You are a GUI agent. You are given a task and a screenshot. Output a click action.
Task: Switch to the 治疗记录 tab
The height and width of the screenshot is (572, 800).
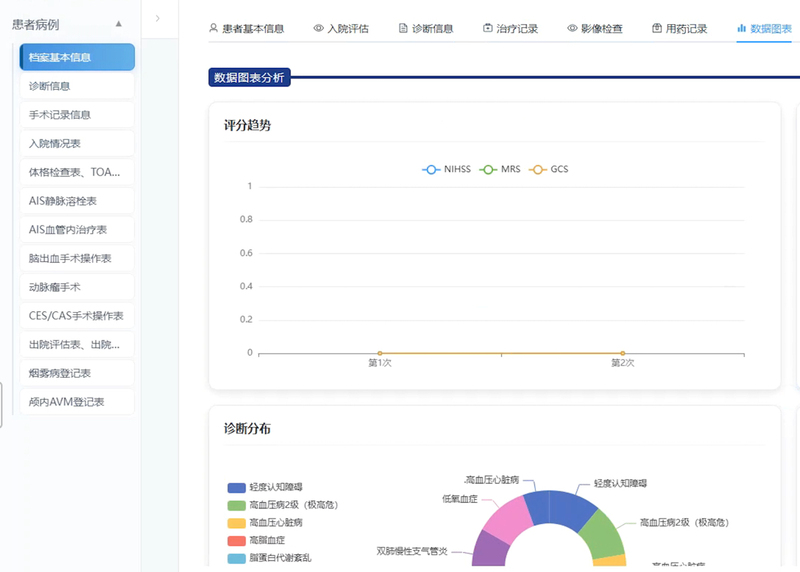tap(511, 29)
